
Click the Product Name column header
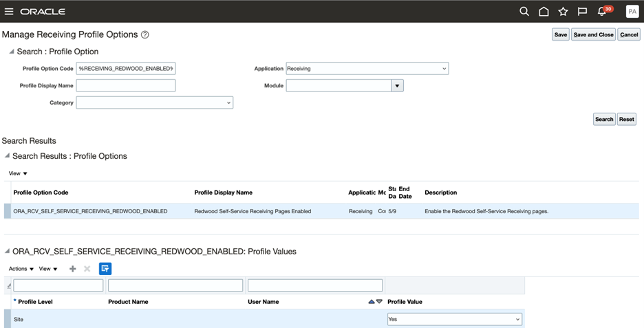128,302
